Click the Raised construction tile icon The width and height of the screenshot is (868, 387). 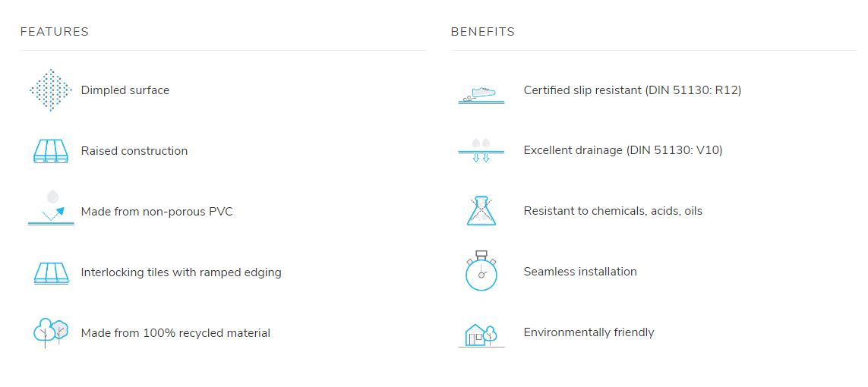[51, 151]
